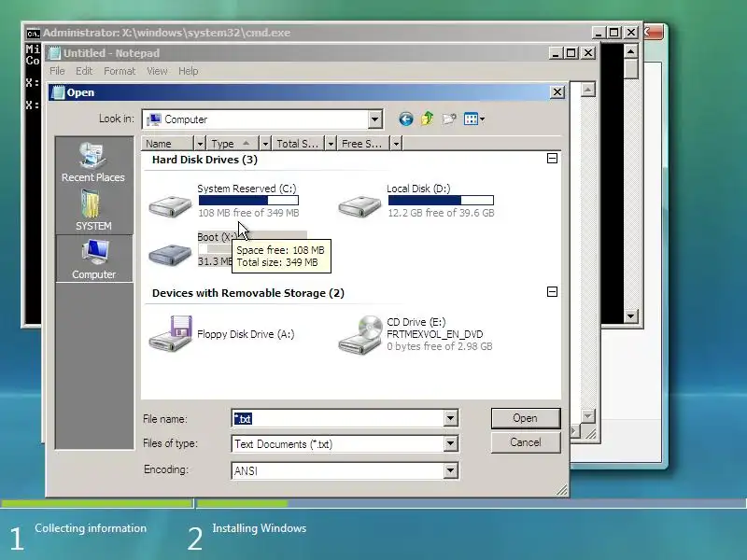
Task: Close the Open dialog
Action: tap(557, 91)
